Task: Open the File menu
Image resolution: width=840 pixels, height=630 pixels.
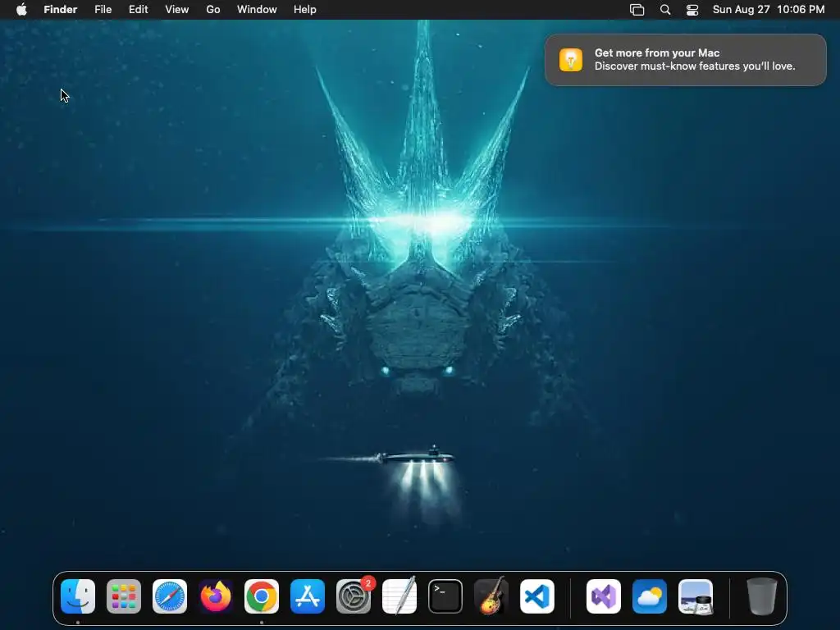Action: [x=103, y=10]
